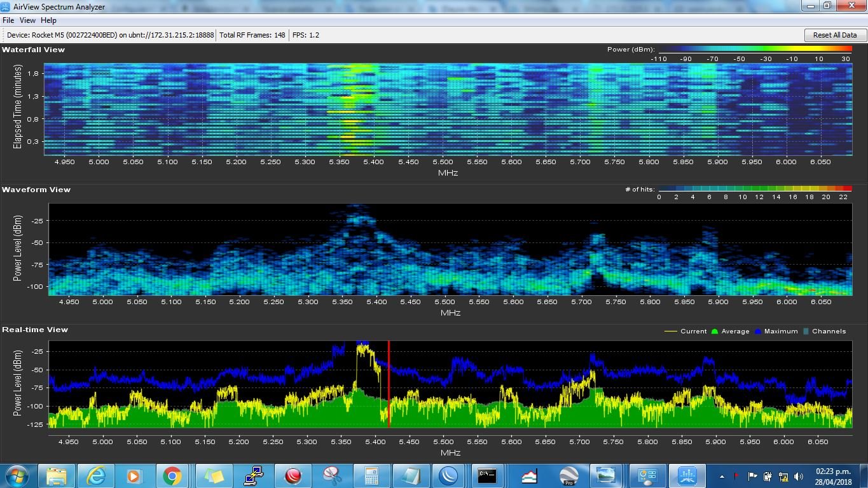Click the volume speaker icon in system tray
The image size is (868, 488).
pos(799,476)
